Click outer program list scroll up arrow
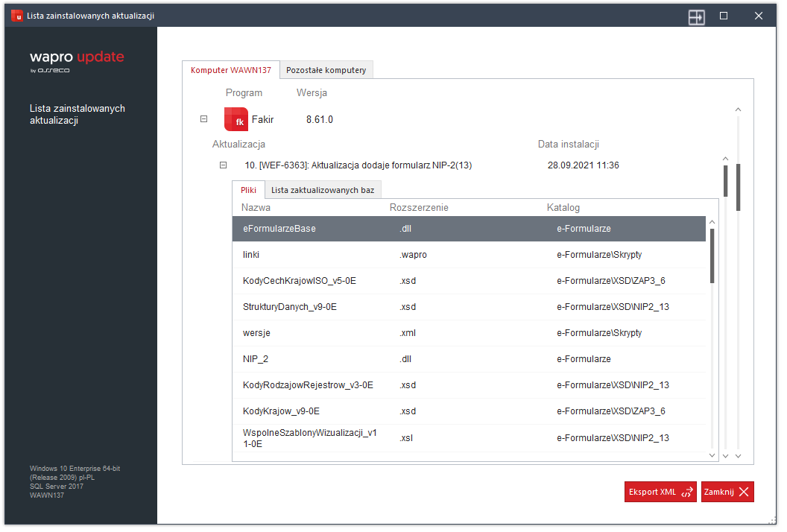Viewport: 787px width, 532px height. coord(739,110)
